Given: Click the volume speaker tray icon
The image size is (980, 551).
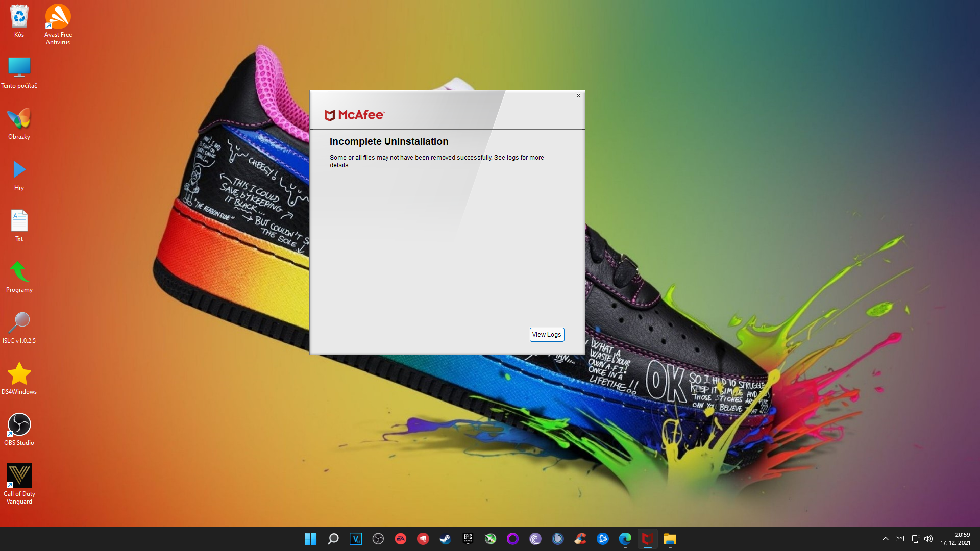Looking at the screenshot, I should tap(928, 539).
